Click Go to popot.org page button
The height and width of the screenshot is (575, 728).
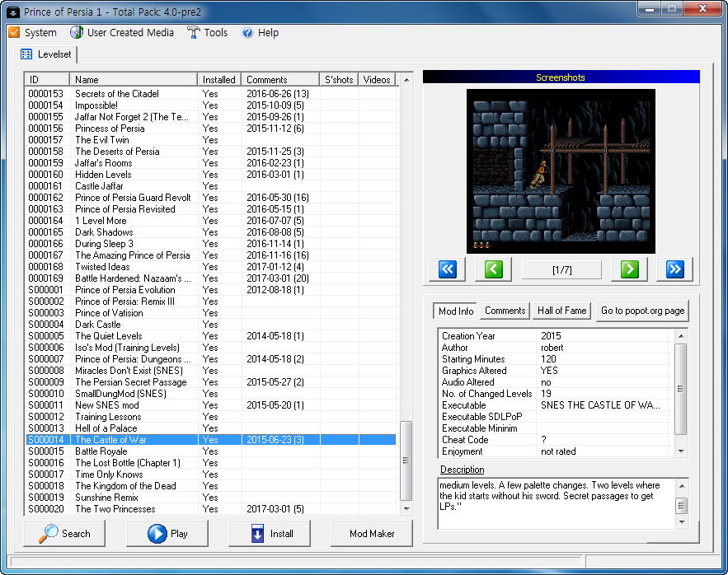tap(642, 311)
